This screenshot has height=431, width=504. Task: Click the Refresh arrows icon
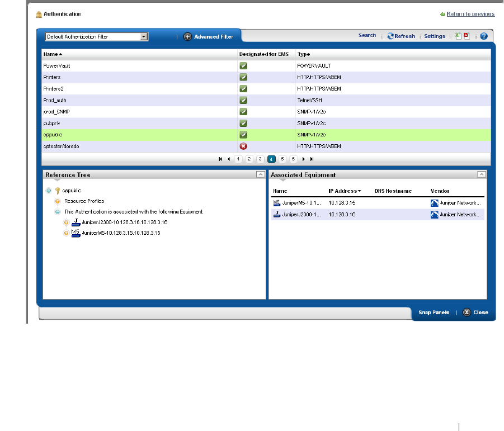390,36
